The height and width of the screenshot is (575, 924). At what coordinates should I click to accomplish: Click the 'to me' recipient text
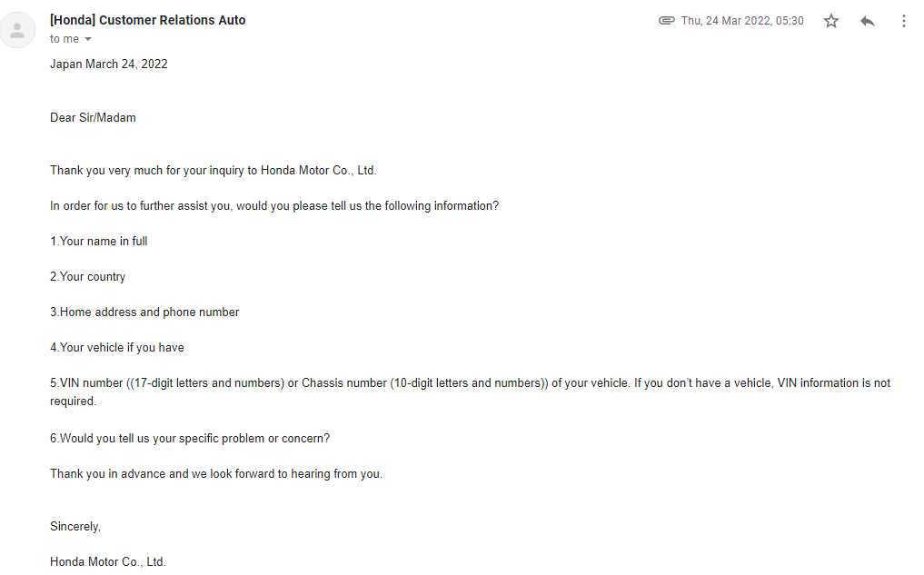click(65, 39)
